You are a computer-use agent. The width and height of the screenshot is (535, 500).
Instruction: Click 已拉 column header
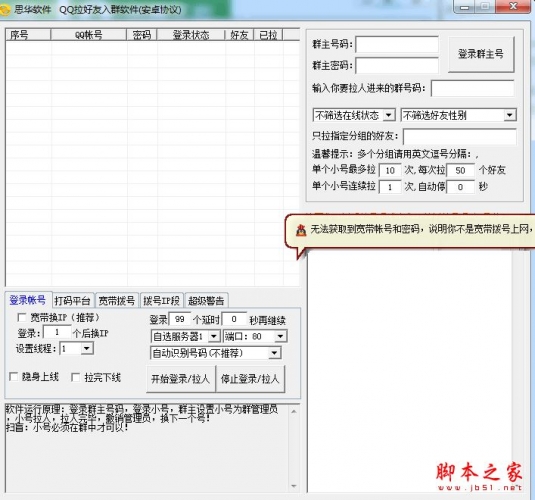(269, 35)
